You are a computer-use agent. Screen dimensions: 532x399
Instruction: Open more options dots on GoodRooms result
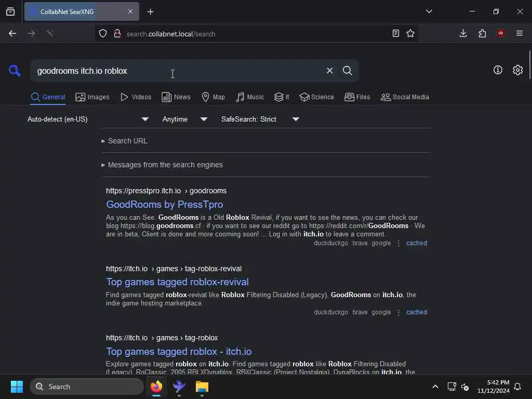pyautogui.click(x=398, y=243)
